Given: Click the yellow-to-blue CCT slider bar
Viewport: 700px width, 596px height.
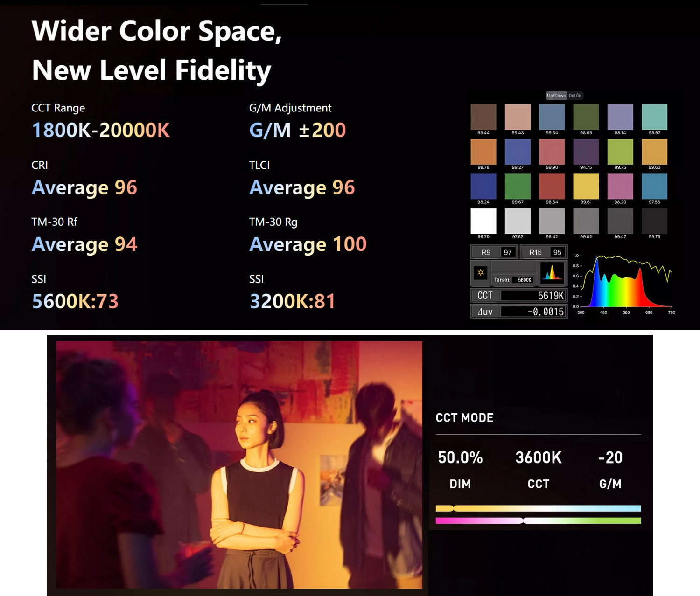Looking at the screenshot, I should point(538,508).
